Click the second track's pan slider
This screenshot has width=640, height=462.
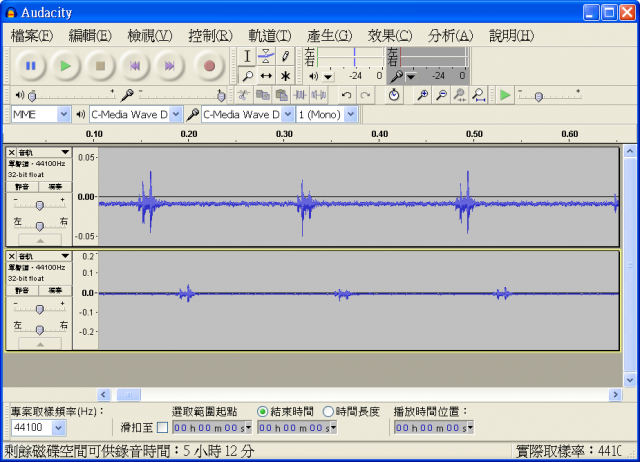click(40, 329)
